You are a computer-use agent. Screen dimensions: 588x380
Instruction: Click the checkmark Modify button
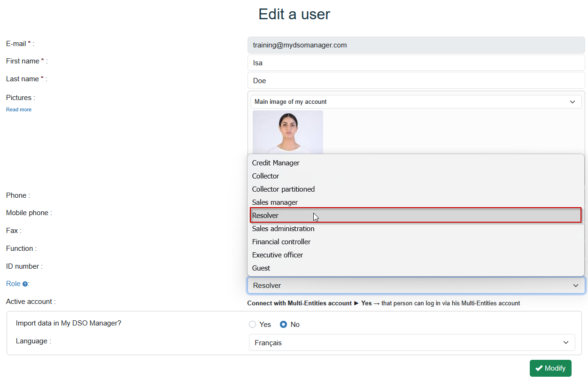point(550,368)
